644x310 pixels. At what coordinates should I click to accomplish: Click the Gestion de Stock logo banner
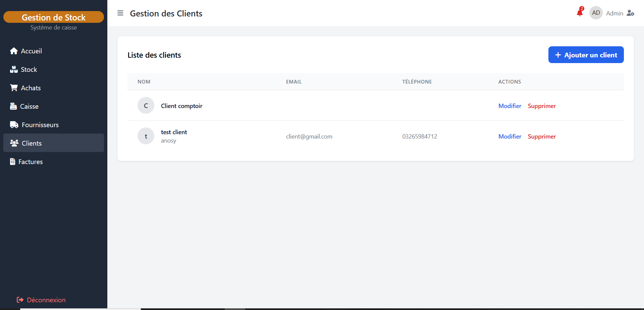tap(54, 17)
